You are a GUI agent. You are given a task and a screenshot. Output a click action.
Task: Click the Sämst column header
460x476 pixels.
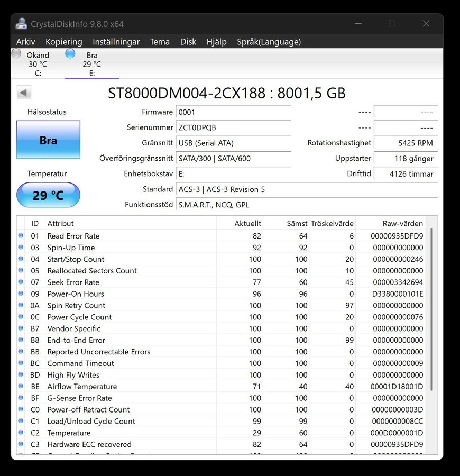coord(286,223)
